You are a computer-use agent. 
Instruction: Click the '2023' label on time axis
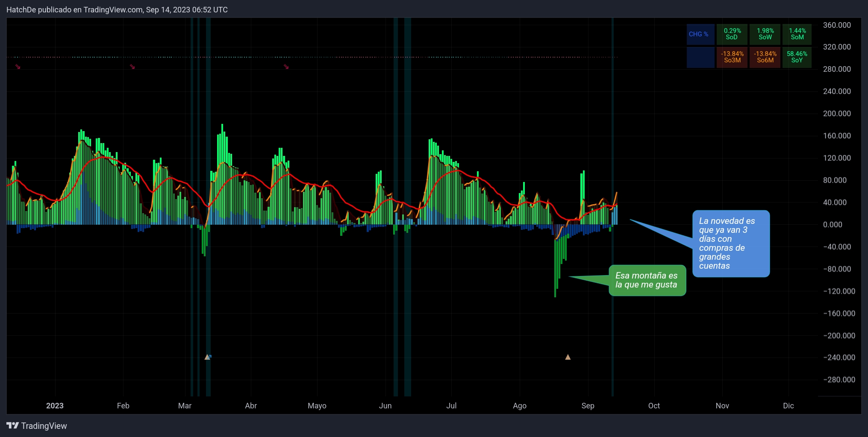point(55,406)
